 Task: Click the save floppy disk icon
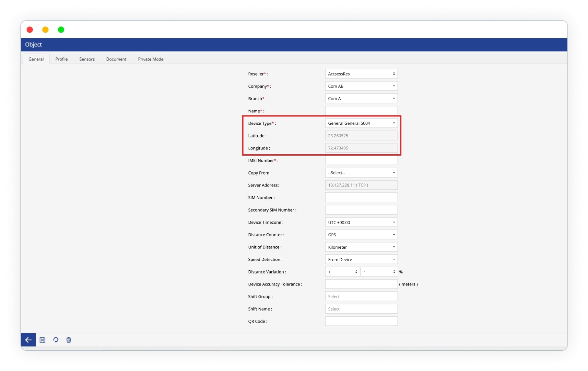tap(43, 340)
